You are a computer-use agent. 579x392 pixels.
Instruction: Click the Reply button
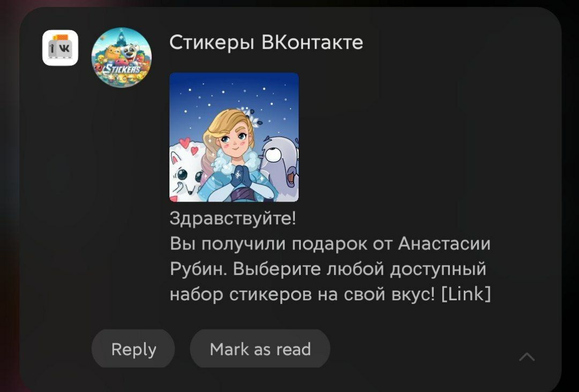pos(133,349)
